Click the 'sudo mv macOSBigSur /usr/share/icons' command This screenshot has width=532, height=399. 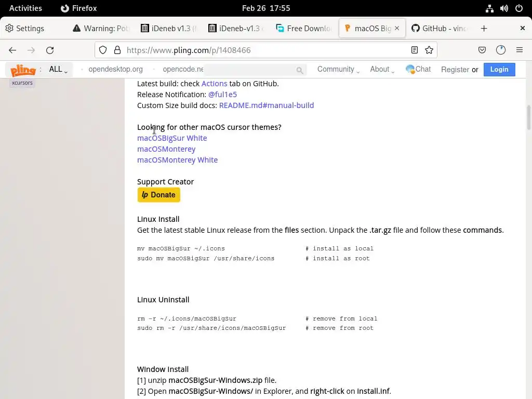[x=206, y=259]
